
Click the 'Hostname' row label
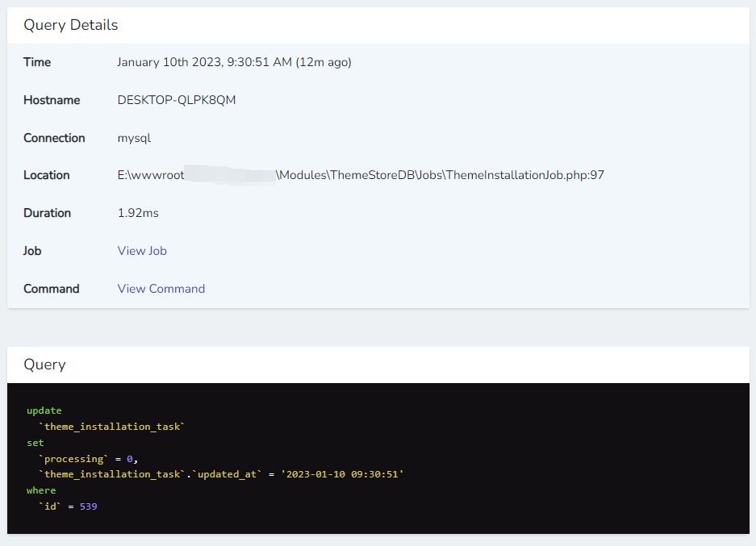pyautogui.click(x=52, y=100)
